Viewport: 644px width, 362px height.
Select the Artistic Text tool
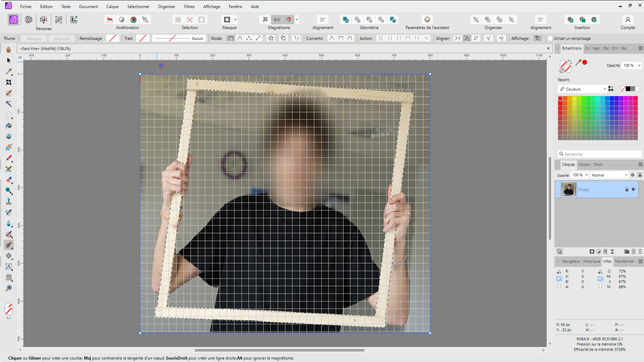9,267
